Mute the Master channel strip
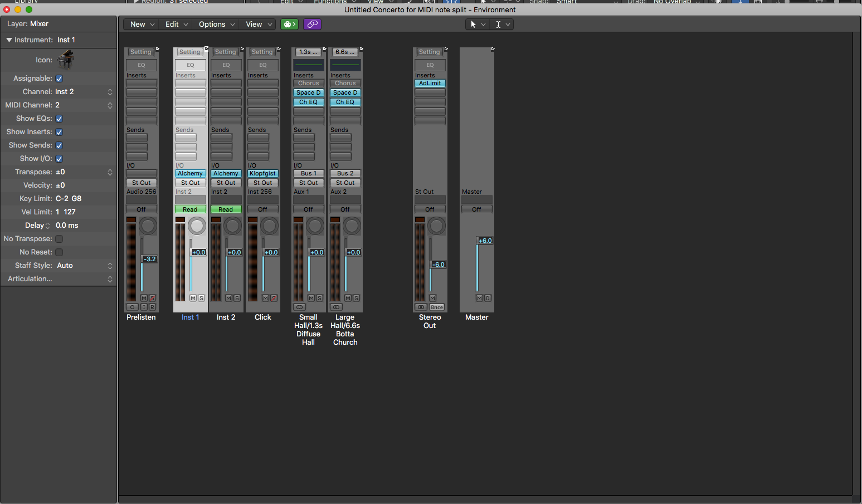 click(479, 299)
